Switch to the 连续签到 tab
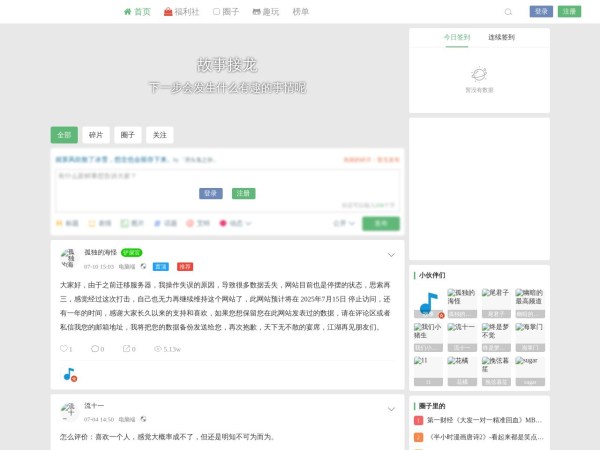Image resolution: width=600 pixels, height=450 pixels. (501, 37)
